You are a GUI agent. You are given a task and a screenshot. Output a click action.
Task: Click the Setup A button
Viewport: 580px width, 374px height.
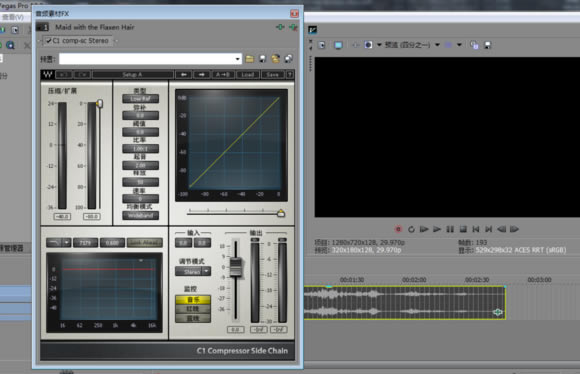[x=133, y=75]
